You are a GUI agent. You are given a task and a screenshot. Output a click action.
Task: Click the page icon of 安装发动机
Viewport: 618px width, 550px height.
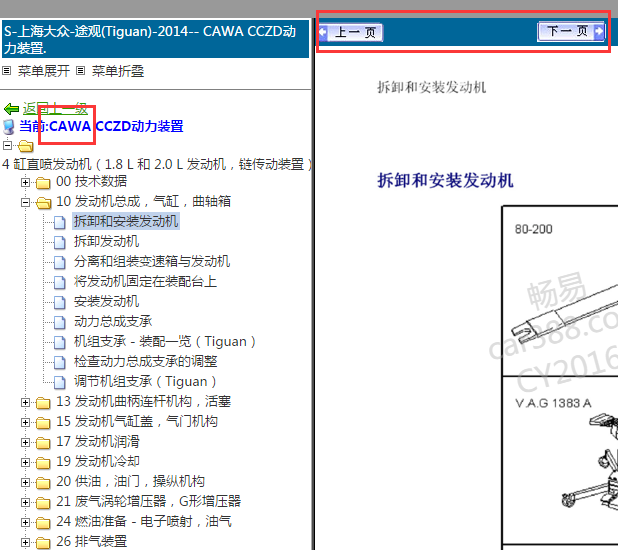pyautogui.click(x=60, y=303)
